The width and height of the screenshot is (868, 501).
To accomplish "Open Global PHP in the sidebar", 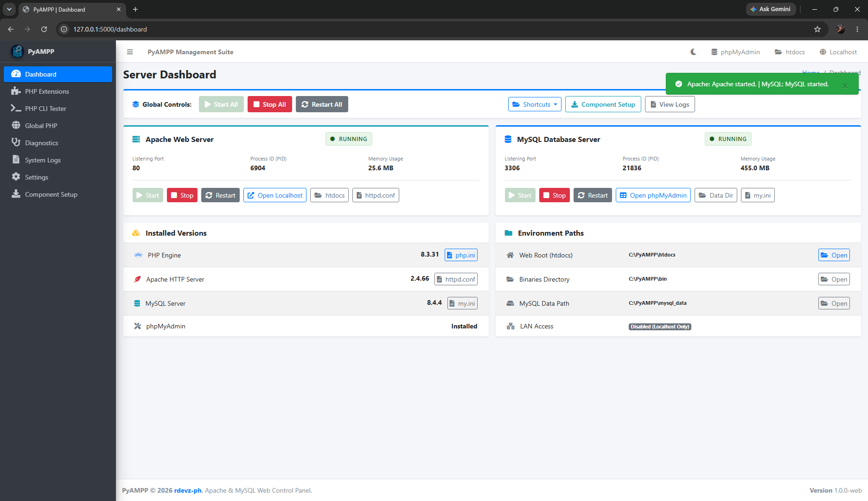I will tap(58, 126).
